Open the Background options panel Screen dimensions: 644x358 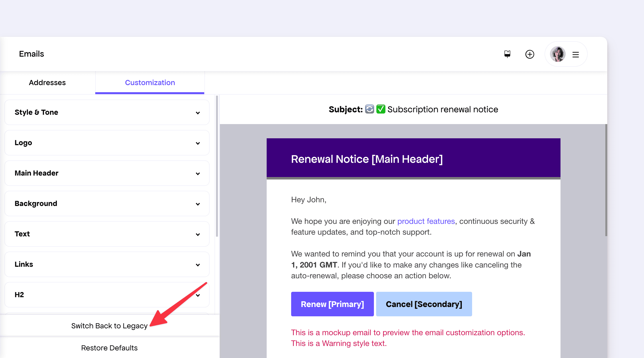(107, 204)
